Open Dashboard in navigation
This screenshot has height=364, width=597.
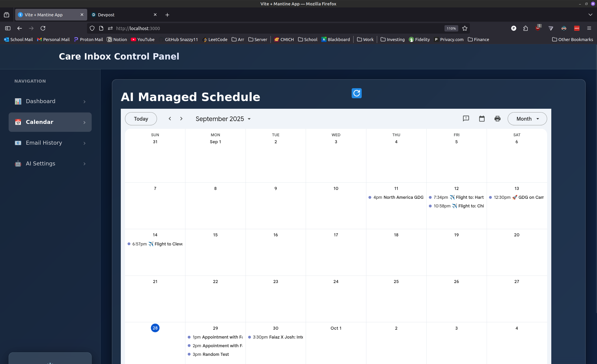(x=41, y=101)
